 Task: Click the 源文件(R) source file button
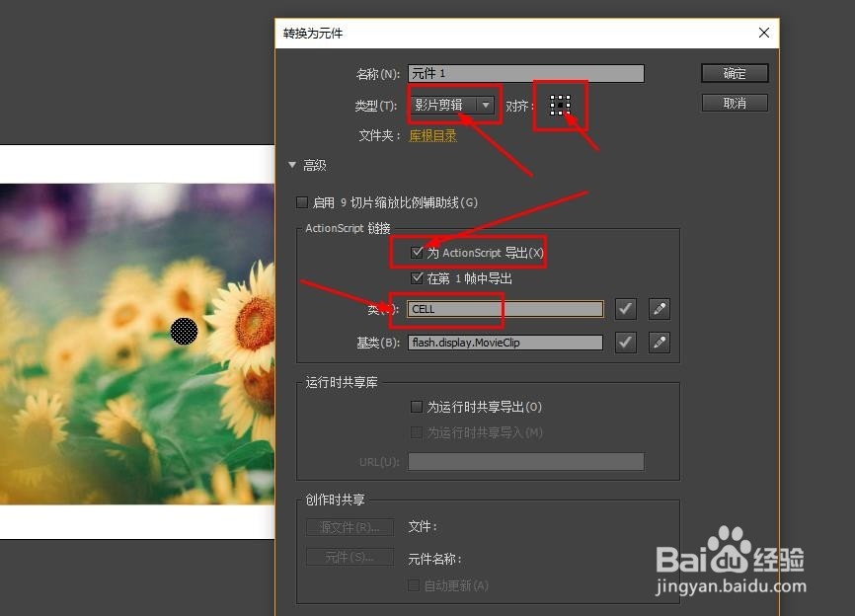point(349,526)
